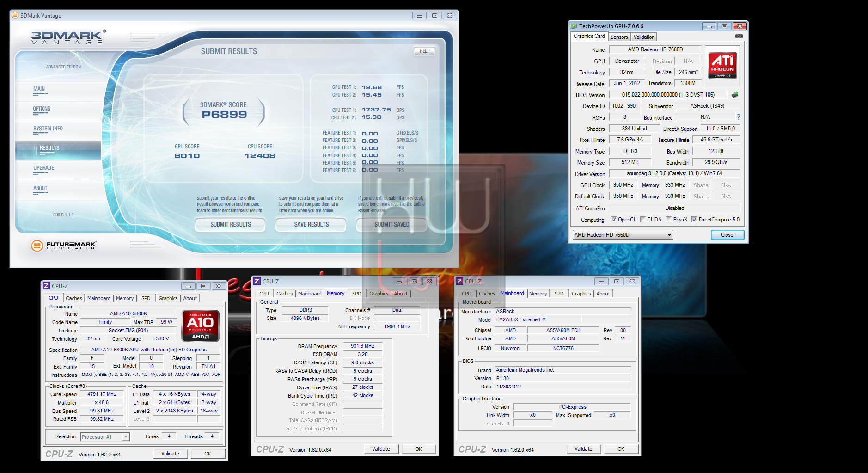Click the CPU name AMD A10-5800K
The image size is (868, 473).
pyautogui.click(x=128, y=313)
